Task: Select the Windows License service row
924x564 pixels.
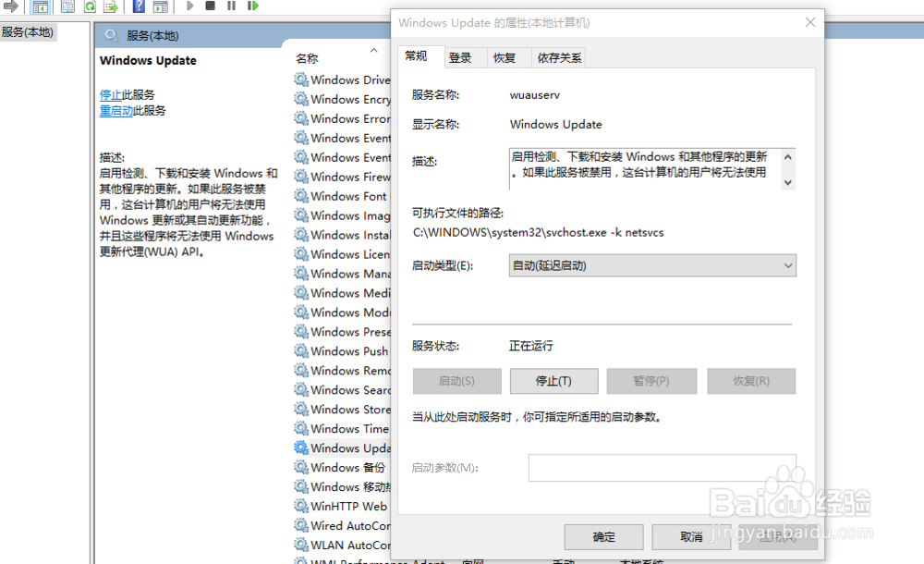Action: tap(343, 254)
